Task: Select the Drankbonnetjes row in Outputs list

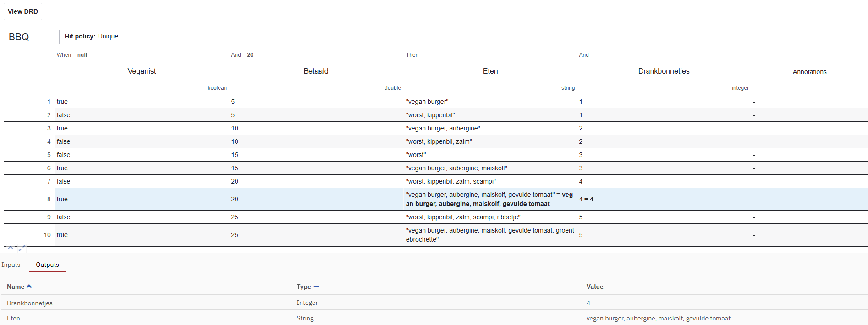Action: point(30,303)
